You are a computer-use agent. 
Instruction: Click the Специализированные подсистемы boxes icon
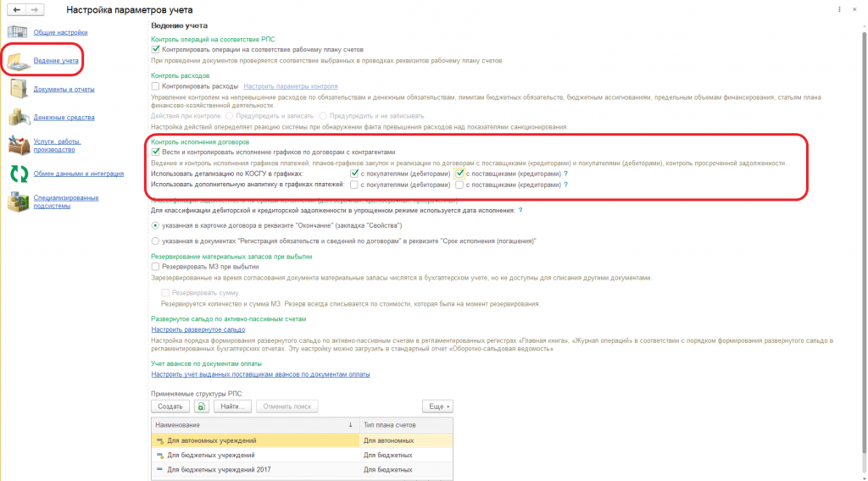[x=19, y=202]
